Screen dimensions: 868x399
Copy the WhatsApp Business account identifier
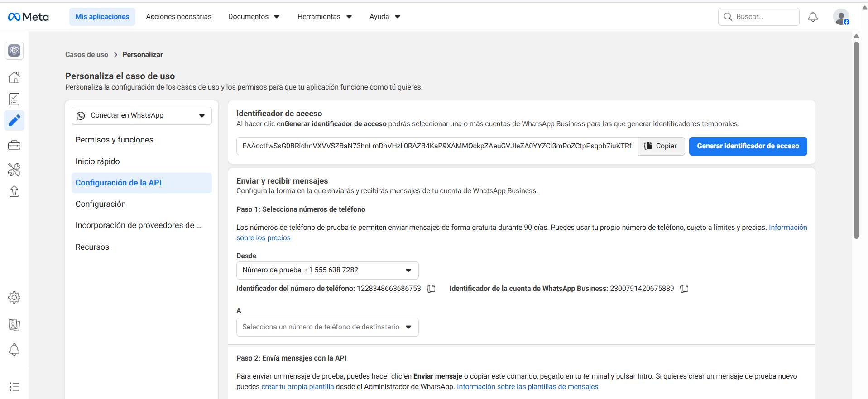pyautogui.click(x=685, y=289)
